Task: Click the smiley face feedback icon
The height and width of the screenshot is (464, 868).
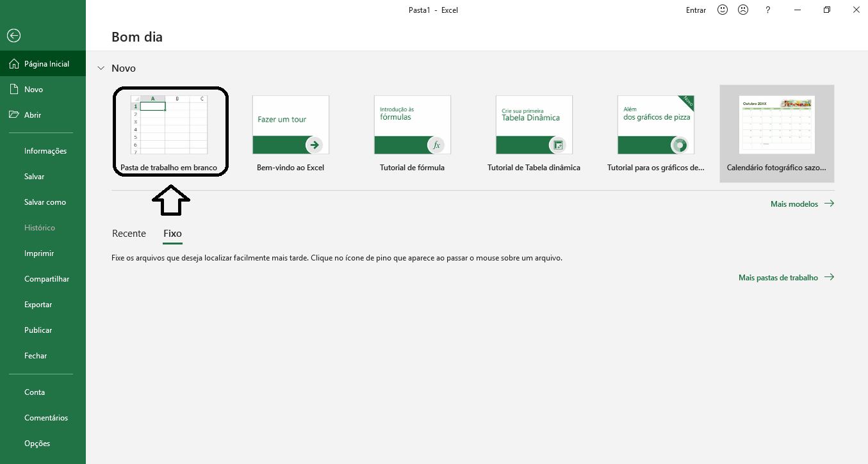Action: (723, 10)
